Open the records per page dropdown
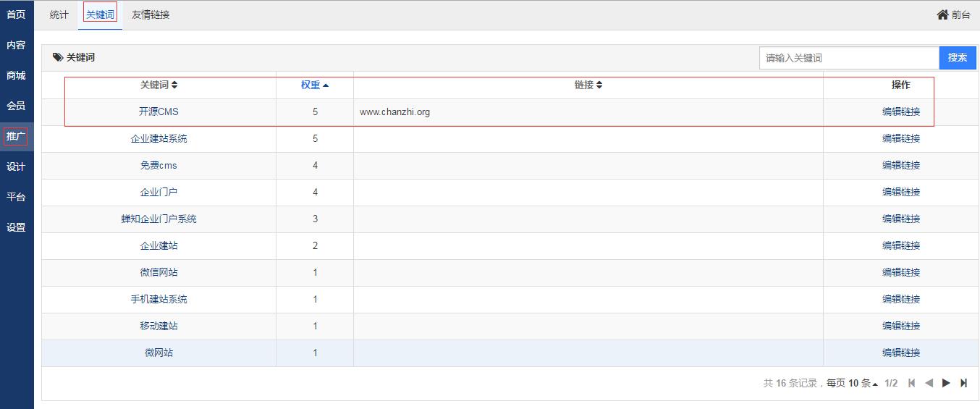The image size is (980, 409). pos(863,383)
